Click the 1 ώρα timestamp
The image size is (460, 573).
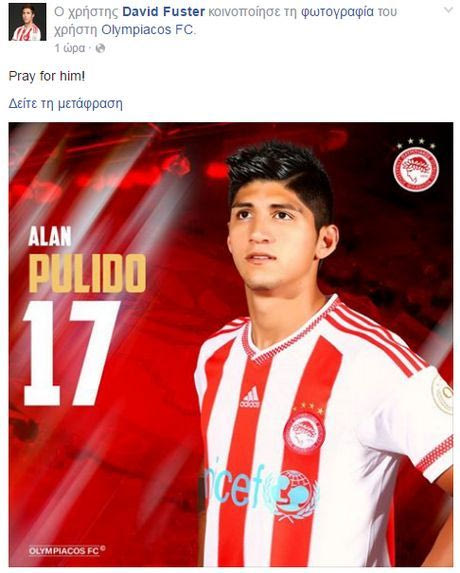click(x=70, y=48)
